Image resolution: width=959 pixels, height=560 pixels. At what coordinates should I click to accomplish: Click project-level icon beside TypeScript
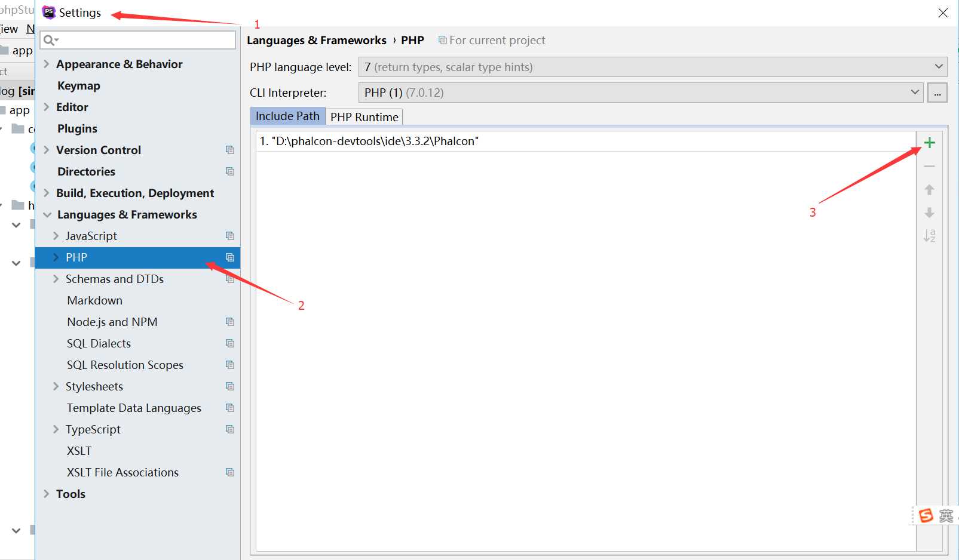(x=230, y=429)
